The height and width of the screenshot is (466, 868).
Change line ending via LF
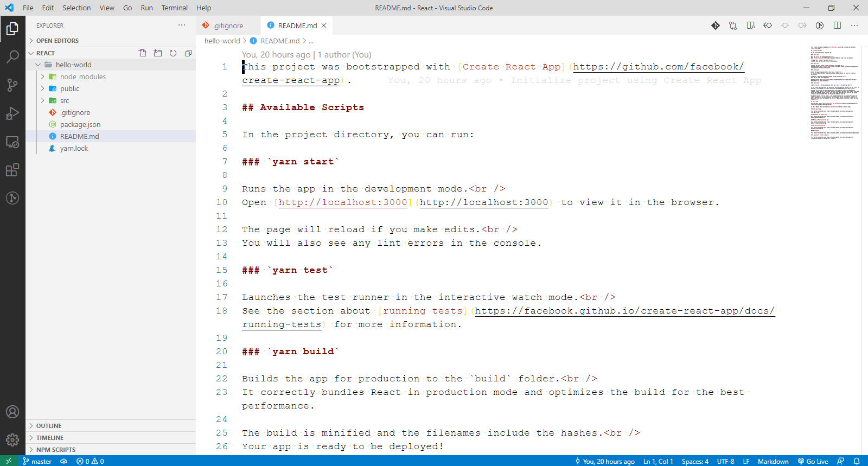click(x=746, y=461)
